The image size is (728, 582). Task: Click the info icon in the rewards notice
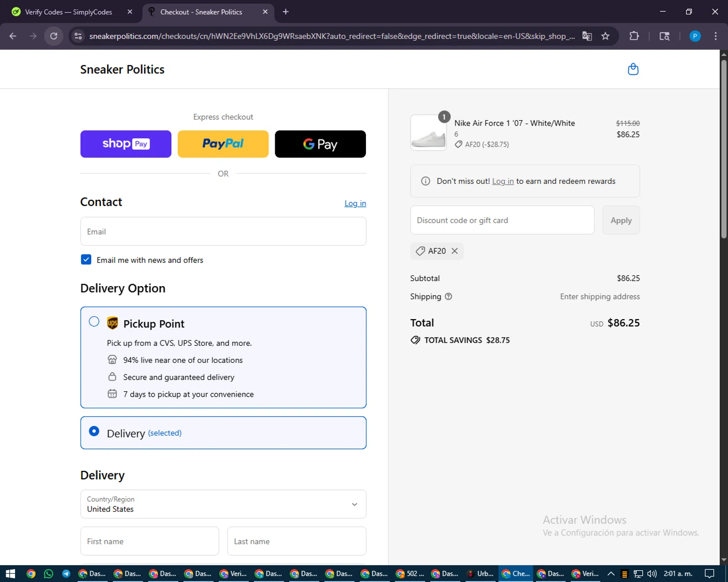(426, 181)
